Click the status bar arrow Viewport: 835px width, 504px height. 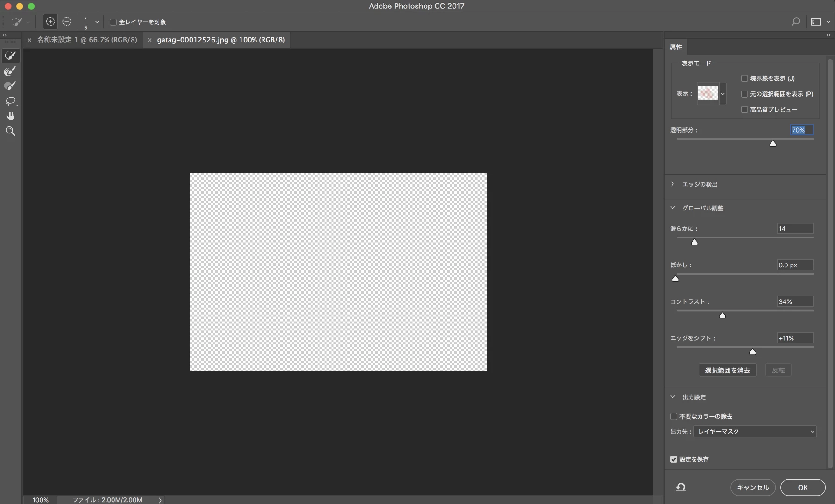click(160, 500)
